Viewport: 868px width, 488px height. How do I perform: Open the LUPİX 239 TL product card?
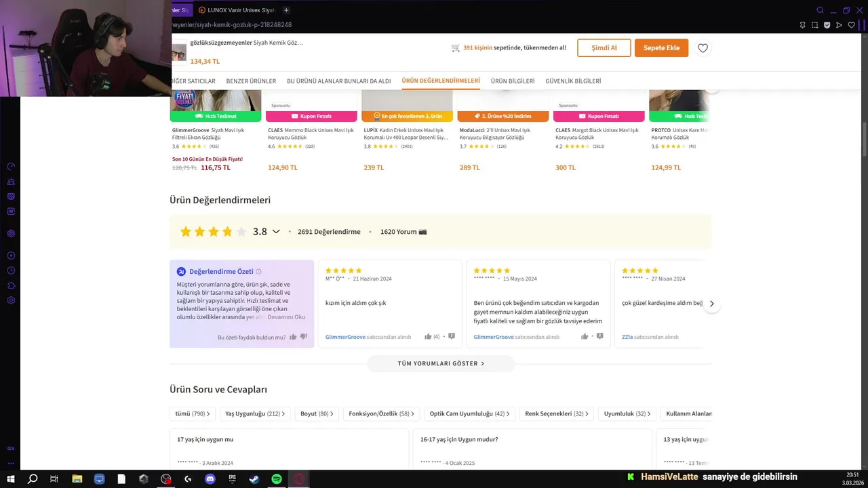coord(407,130)
